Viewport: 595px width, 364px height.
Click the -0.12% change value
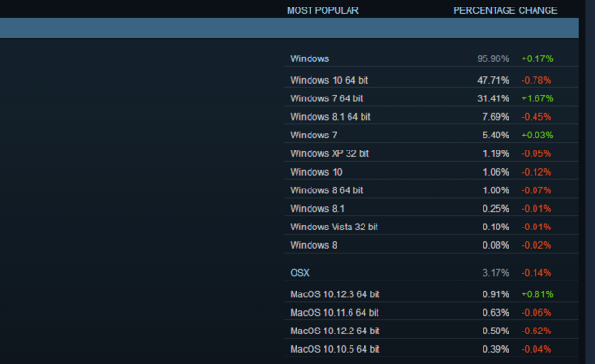point(536,172)
